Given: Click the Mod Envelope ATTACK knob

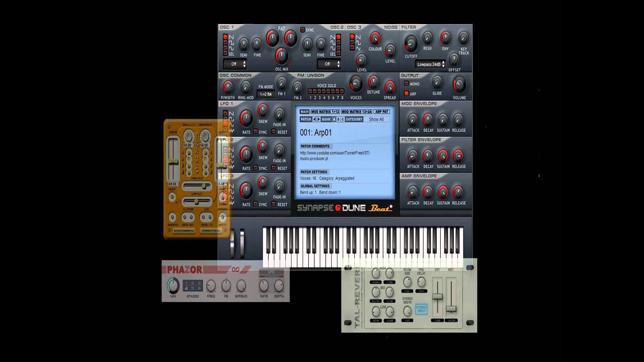Looking at the screenshot, I should tap(413, 120).
